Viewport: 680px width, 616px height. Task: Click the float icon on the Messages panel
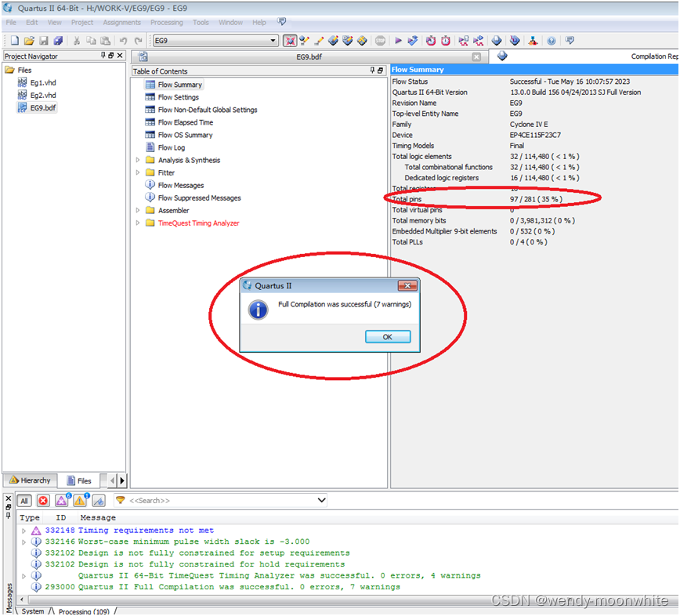[9, 508]
